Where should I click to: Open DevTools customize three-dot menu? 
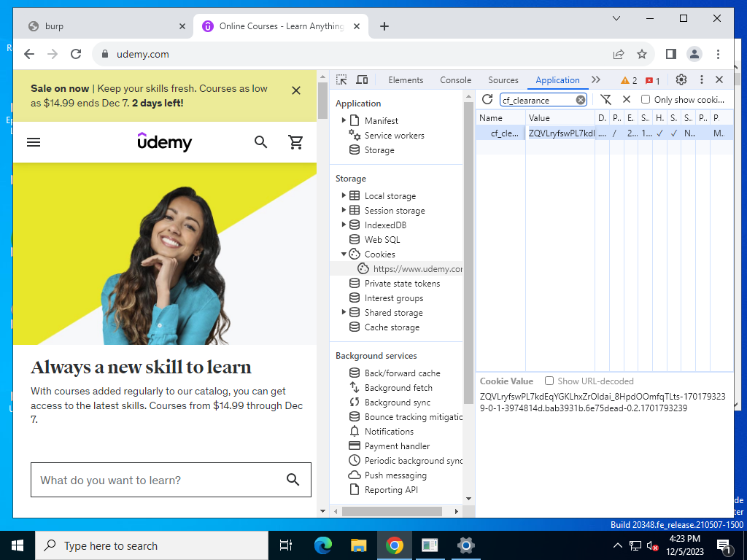pos(701,79)
